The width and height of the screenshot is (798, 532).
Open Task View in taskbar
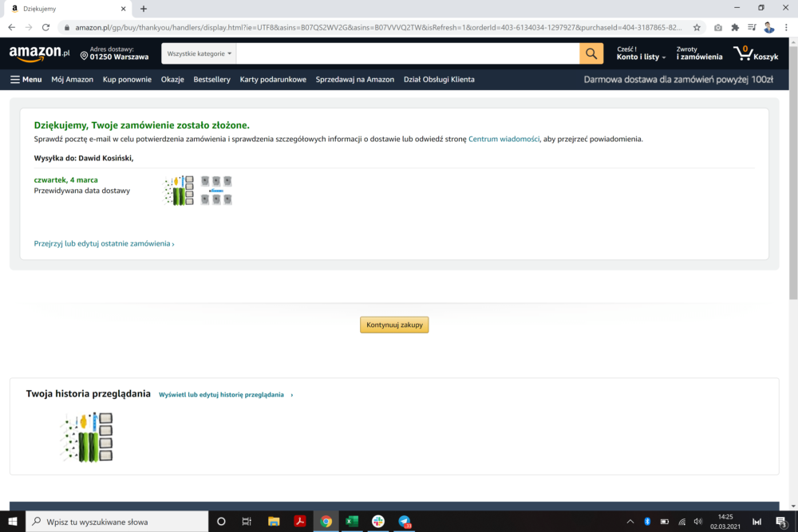(247, 522)
